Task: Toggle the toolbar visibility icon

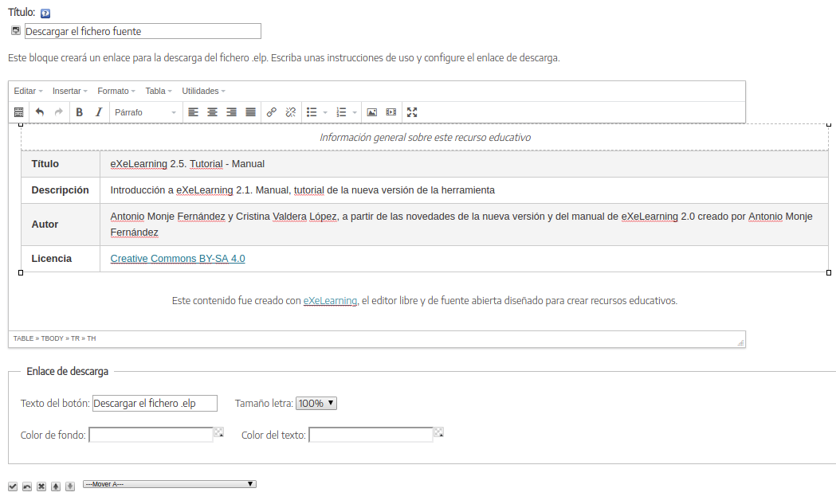Action: click(19, 112)
